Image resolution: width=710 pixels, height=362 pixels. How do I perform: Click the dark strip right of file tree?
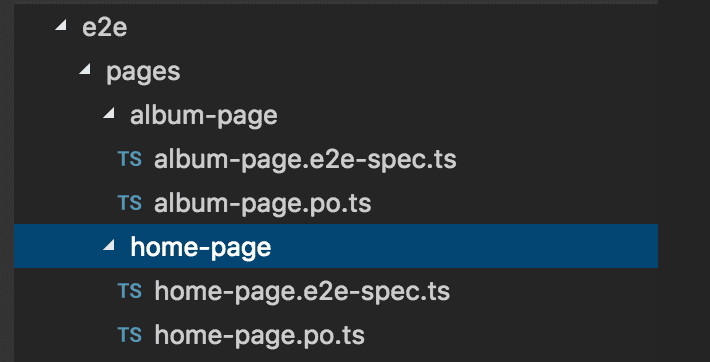click(x=684, y=181)
